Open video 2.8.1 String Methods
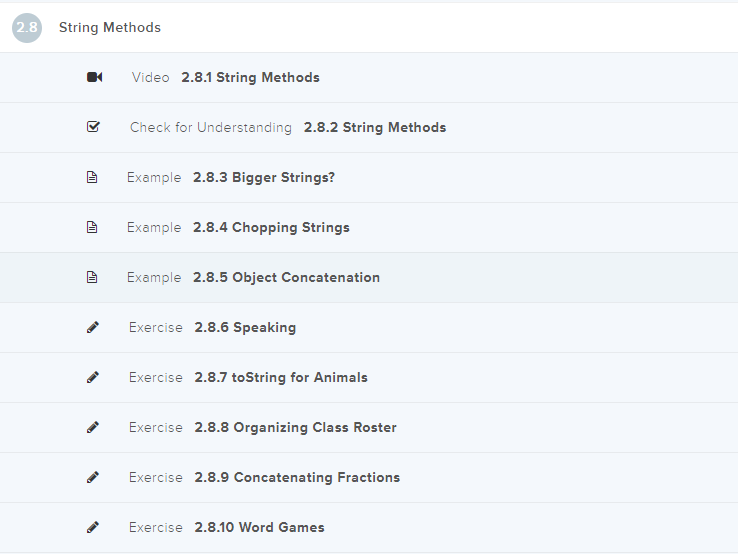Viewport: 738px width, 554px height. click(250, 78)
